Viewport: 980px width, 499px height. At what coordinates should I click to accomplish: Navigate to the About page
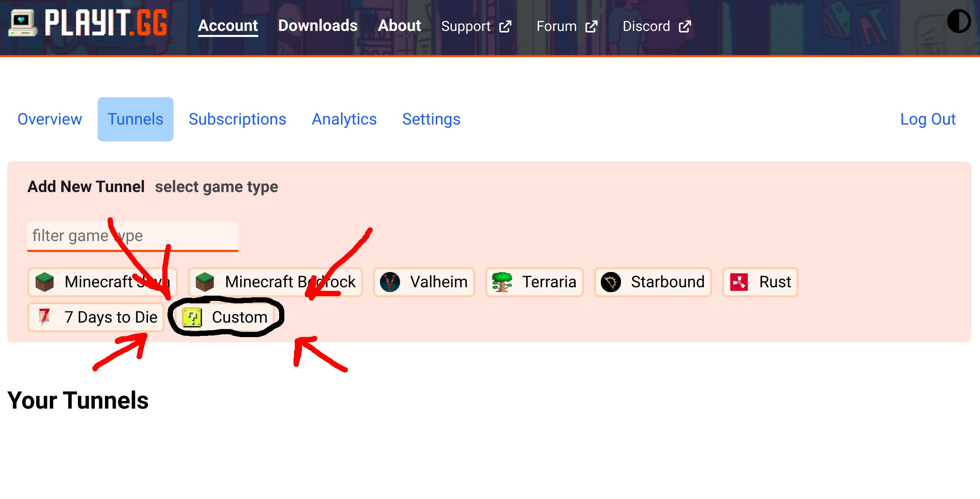399,25
